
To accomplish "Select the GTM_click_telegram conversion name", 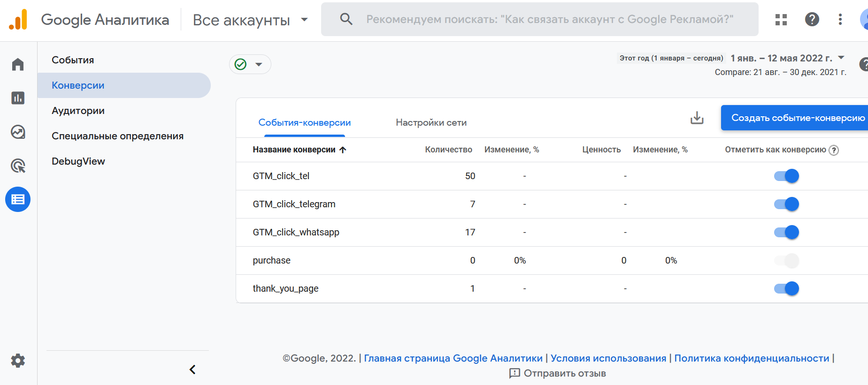I will [x=294, y=204].
